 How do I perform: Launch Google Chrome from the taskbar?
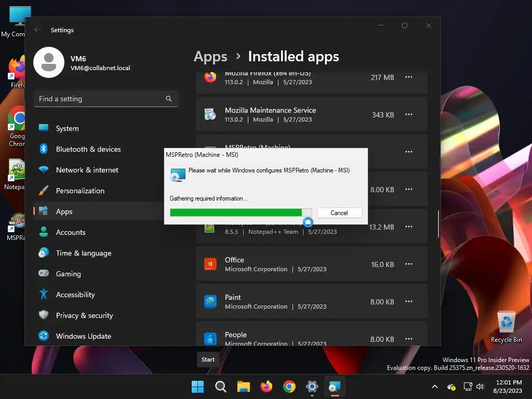pyautogui.click(x=289, y=387)
